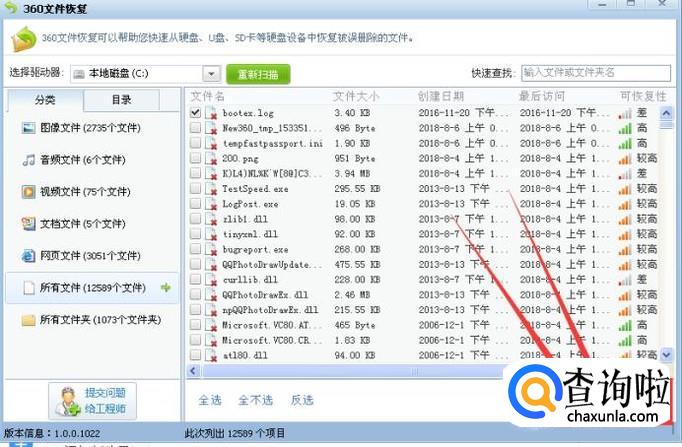The width and height of the screenshot is (682, 447).
Task: Select the npQQPhotoDrawEx.dll file name
Action: pyautogui.click(x=270, y=310)
